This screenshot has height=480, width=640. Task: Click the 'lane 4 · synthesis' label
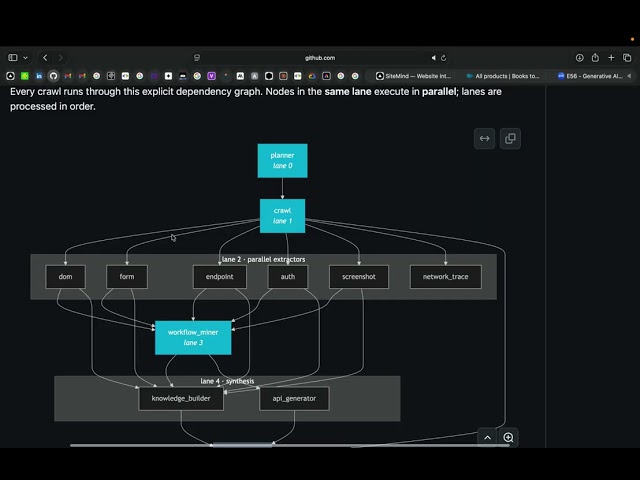(227, 381)
